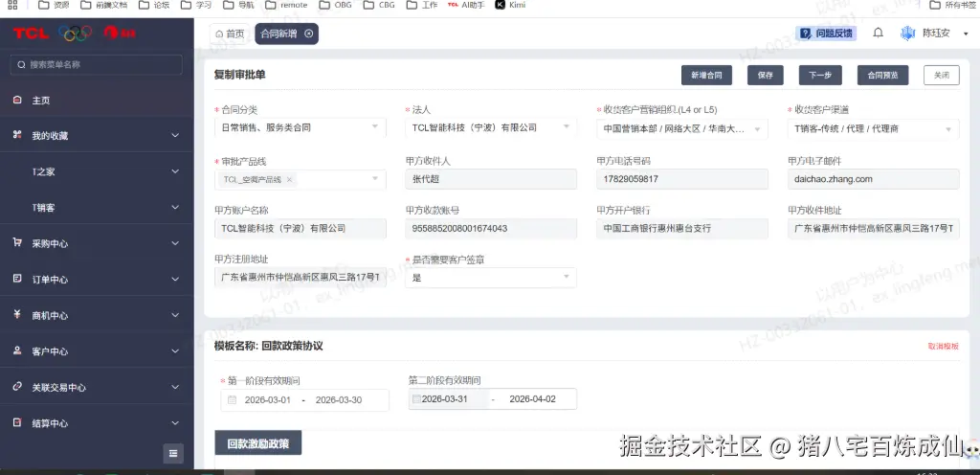Open the 法人 dropdown
Viewport: 980px width, 475px height.
491,127
